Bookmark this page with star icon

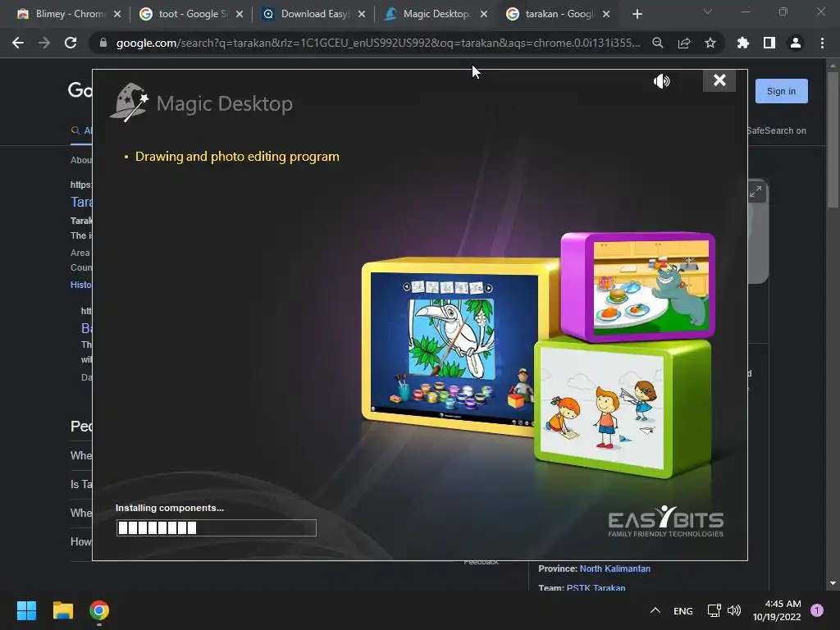[x=710, y=43]
